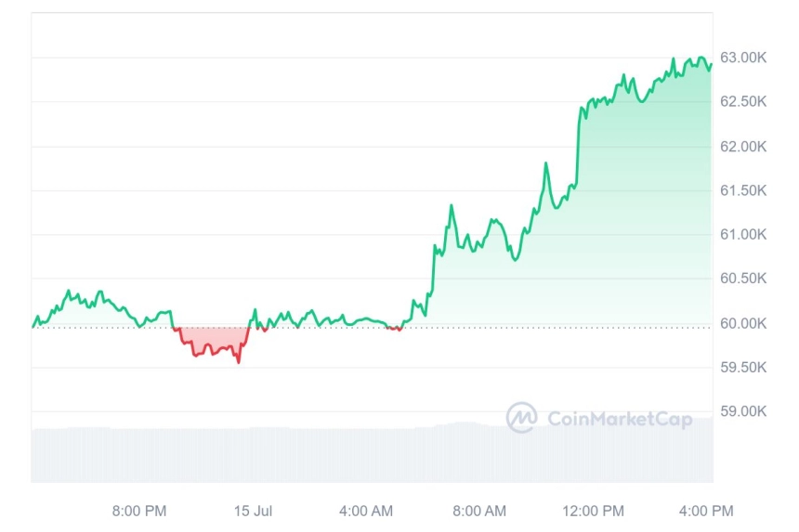The height and width of the screenshot is (532, 799).
Task: Click the 60.50K price axis label
Action: click(743, 278)
